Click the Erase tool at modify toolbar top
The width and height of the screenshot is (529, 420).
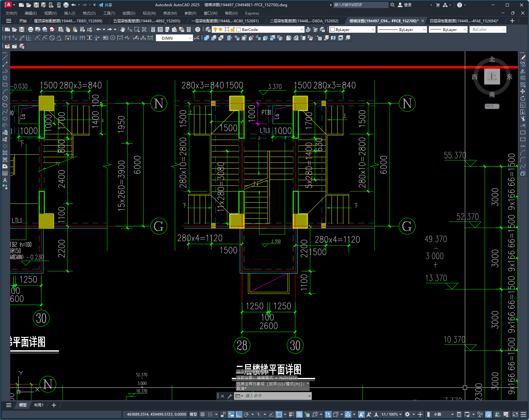(523, 57)
